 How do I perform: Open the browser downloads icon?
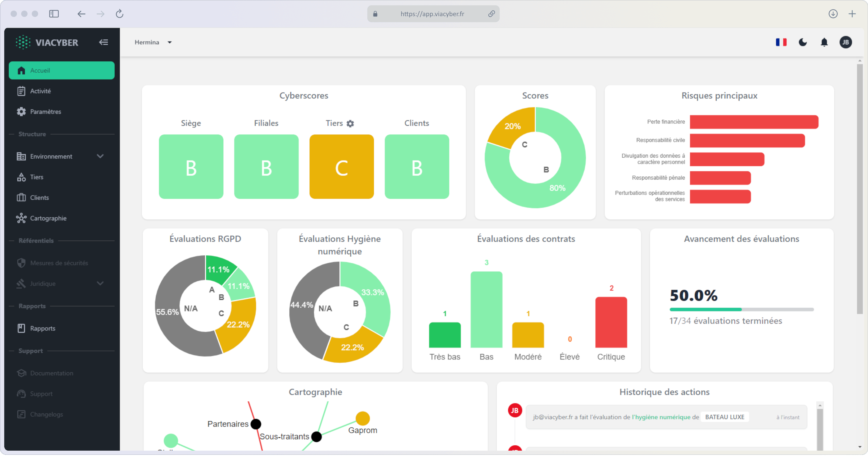pos(833,14)
